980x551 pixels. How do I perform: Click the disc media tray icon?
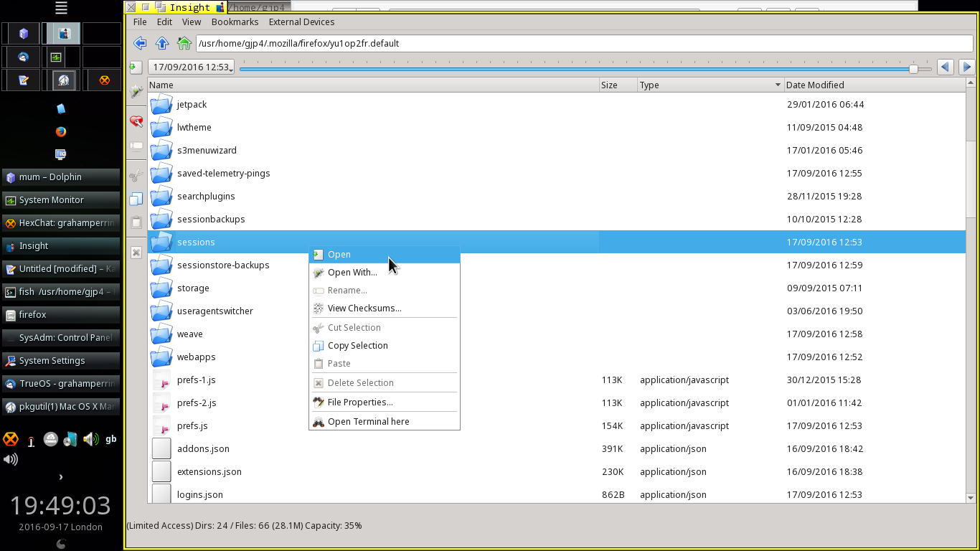click(70, 439)
